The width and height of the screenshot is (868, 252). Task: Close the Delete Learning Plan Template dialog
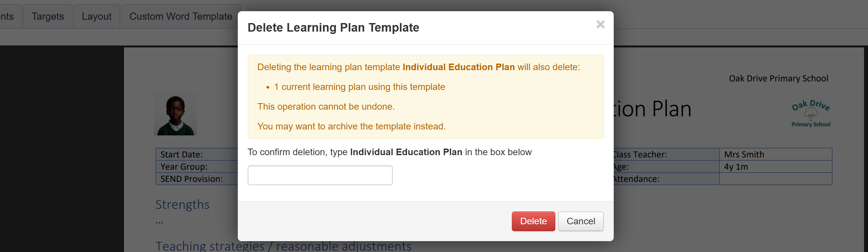point(600,25)
